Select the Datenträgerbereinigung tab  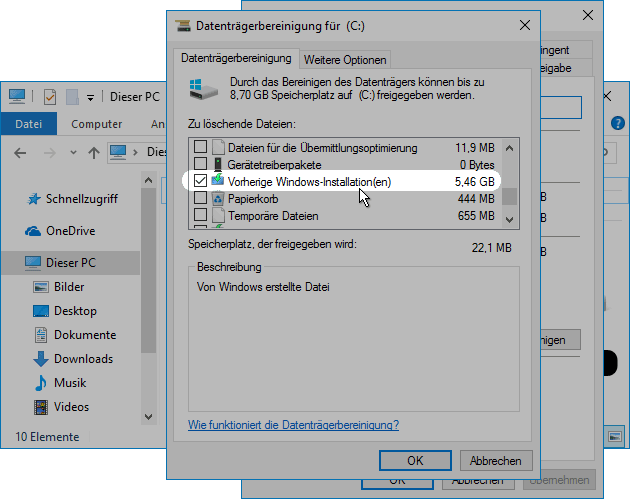pos(236,58)
